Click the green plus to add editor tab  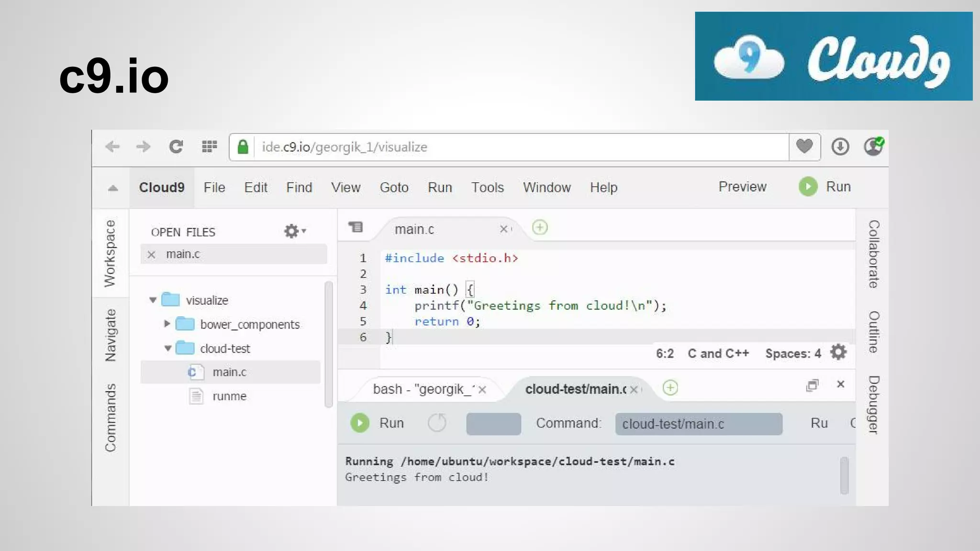540,228
